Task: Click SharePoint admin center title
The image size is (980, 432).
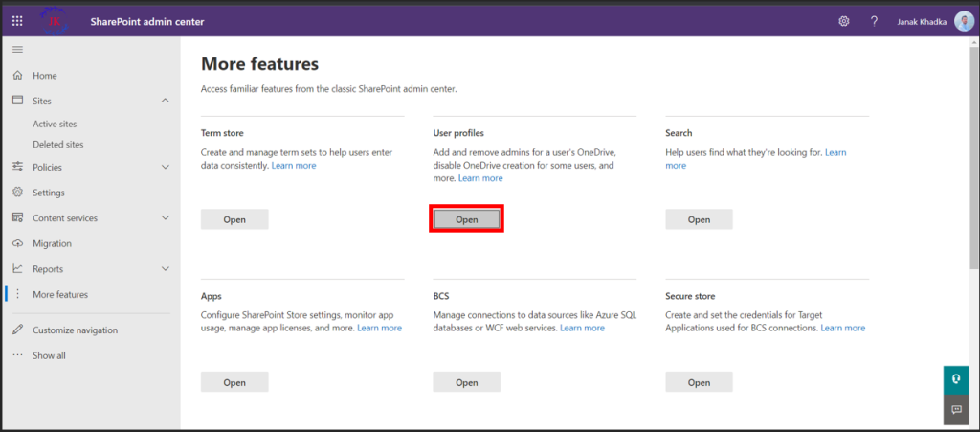Action: pyautogui.click(x=146, y=22)
